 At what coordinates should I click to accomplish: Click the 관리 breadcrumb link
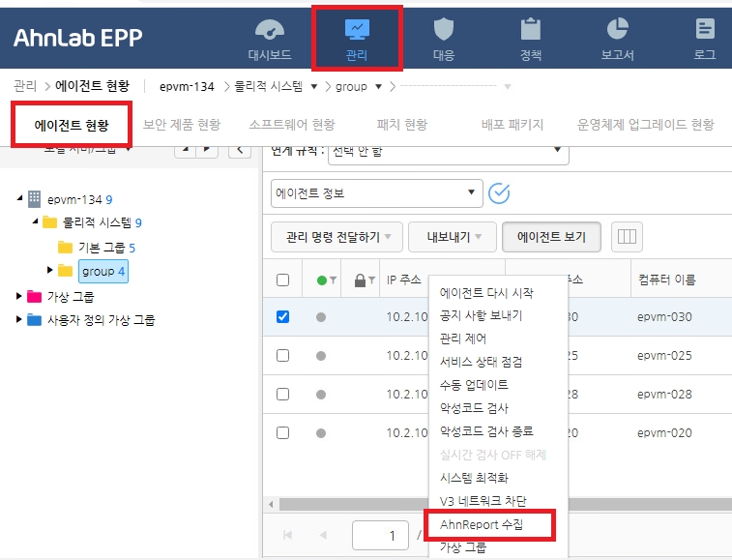pyautogui.click(x=25, y=86)
